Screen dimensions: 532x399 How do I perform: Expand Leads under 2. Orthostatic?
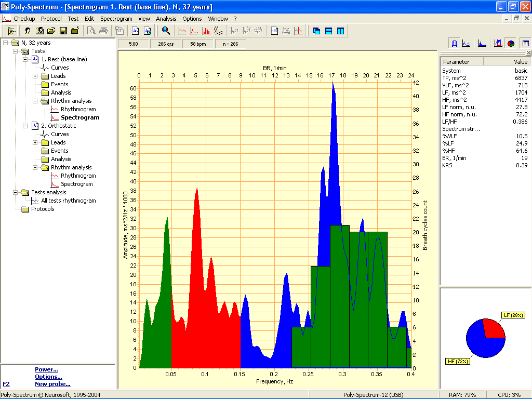[35, 142]
